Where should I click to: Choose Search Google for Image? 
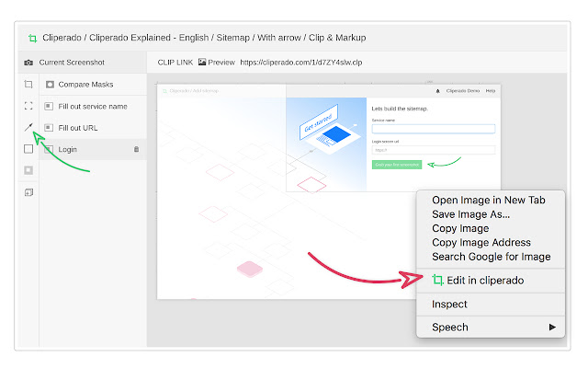click(x=492, y=257)
